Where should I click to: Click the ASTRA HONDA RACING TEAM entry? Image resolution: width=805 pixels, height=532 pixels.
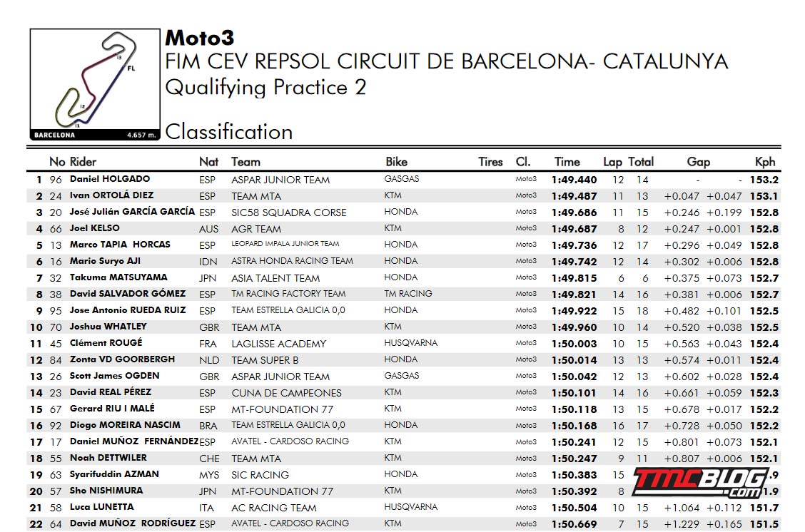click(292, 261)
